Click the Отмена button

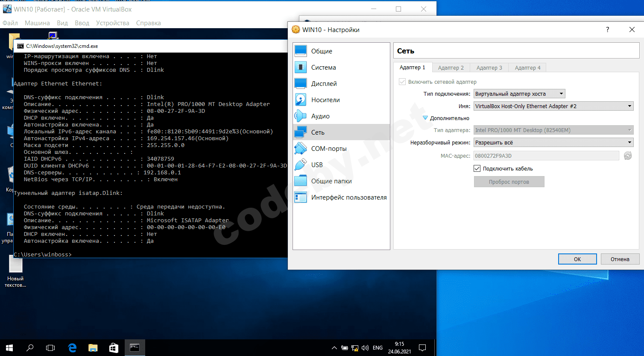point(620,259)
